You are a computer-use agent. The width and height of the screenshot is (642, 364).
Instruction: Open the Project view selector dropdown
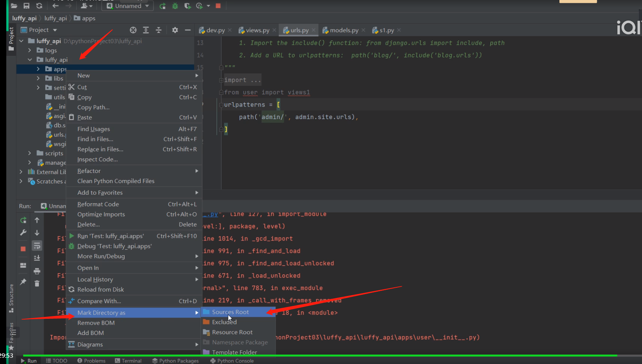[x=55, y=30]
